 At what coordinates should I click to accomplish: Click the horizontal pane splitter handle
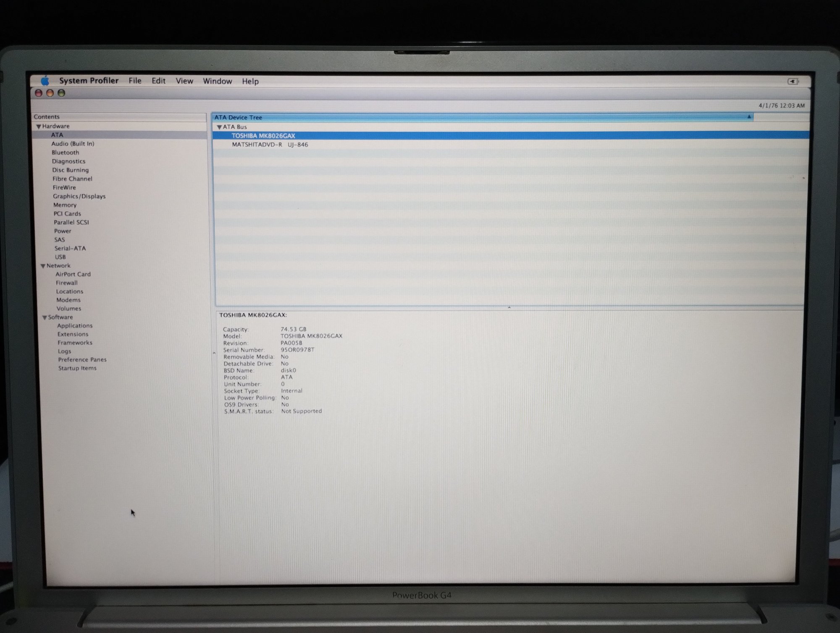click(509, 308)
